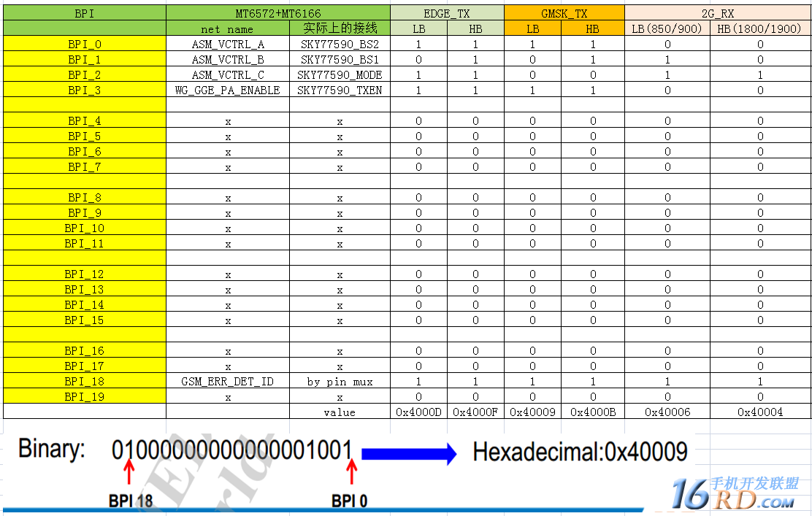Screen dimensions: 812x516
Task: Click the 0x4000D value cell
Action: click(418, 412)
